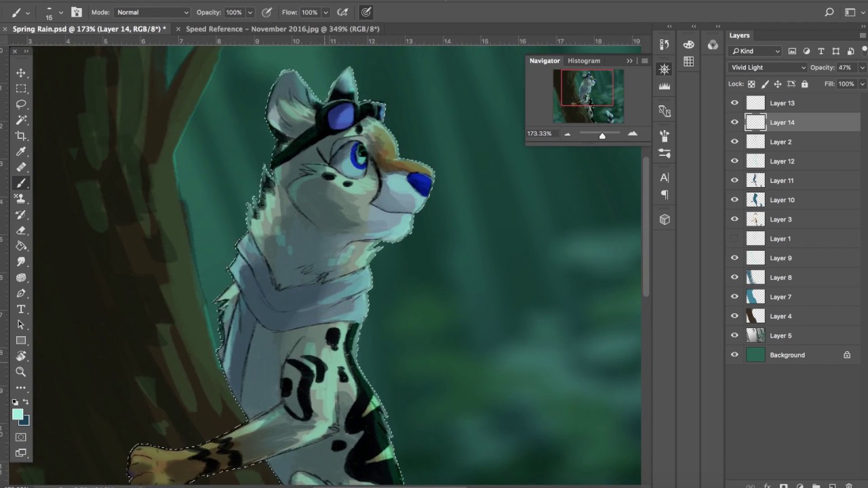Select the Smudge tool

point(21,262)
